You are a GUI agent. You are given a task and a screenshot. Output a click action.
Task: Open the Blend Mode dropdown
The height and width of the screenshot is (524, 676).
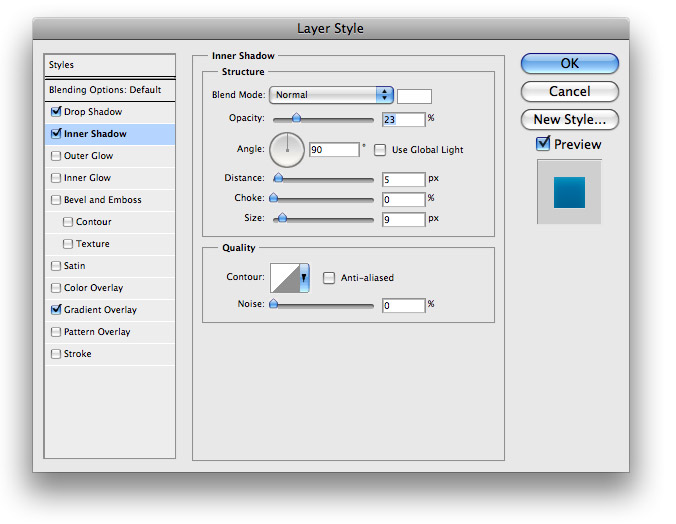point(331,95)
